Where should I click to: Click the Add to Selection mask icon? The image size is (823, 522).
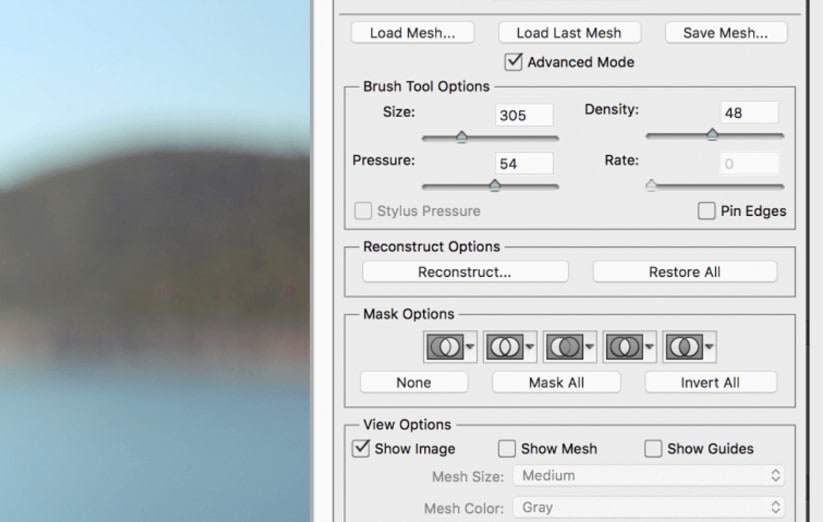(504, 347)
